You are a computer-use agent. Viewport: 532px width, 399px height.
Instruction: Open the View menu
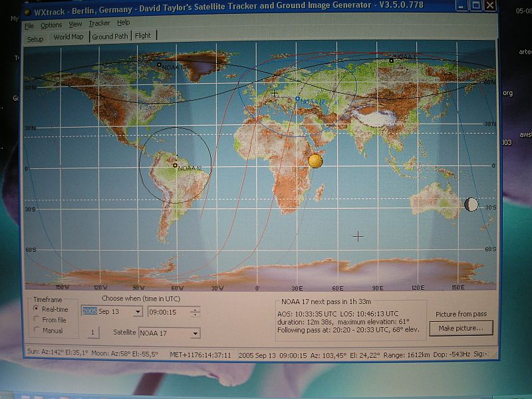click(x=75, y=24)
